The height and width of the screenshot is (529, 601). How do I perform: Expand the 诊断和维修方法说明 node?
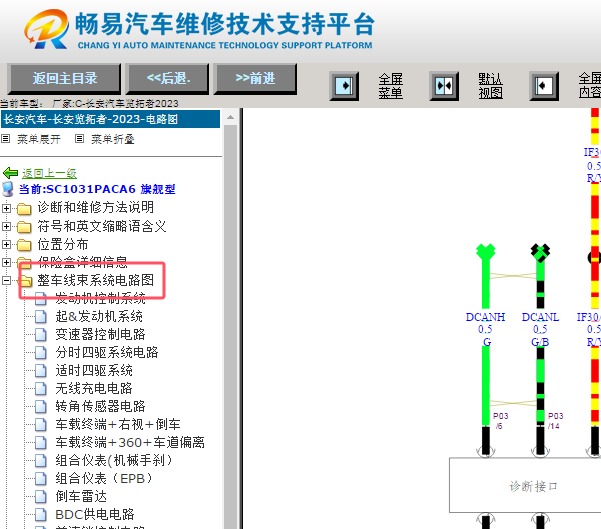coord(6,208)
